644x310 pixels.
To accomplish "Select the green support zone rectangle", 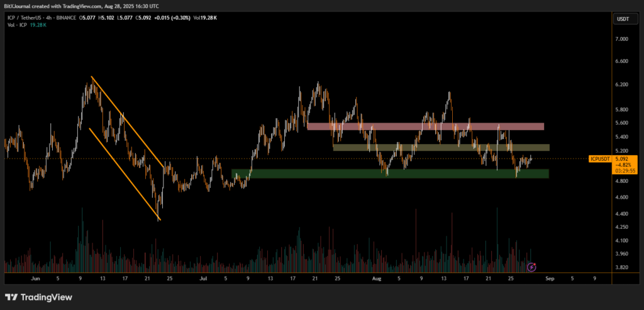I will click(x=390, y=174).
